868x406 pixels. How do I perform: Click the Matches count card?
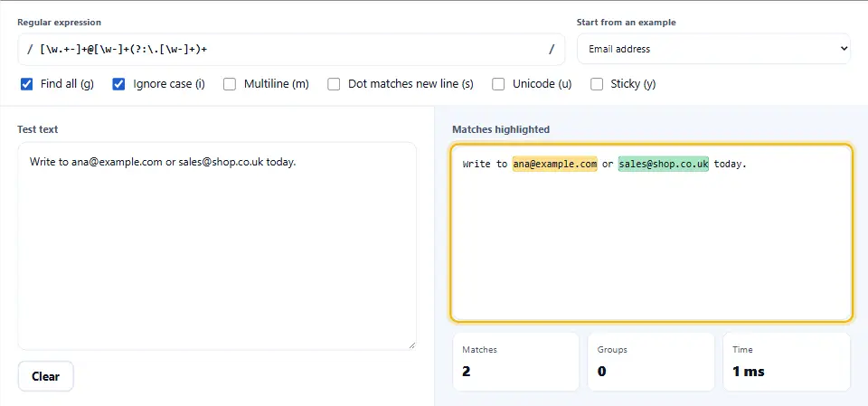click(x=516, y=362)
